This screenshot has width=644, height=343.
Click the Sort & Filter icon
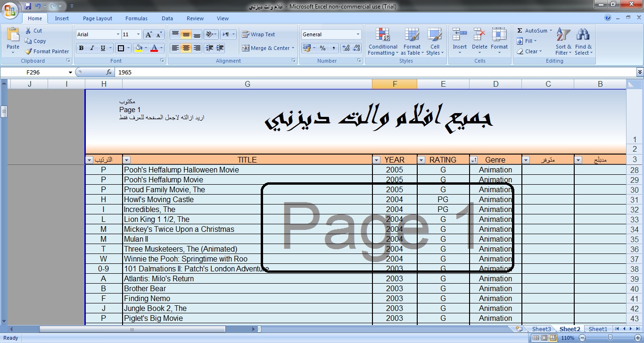click(563, 34)
